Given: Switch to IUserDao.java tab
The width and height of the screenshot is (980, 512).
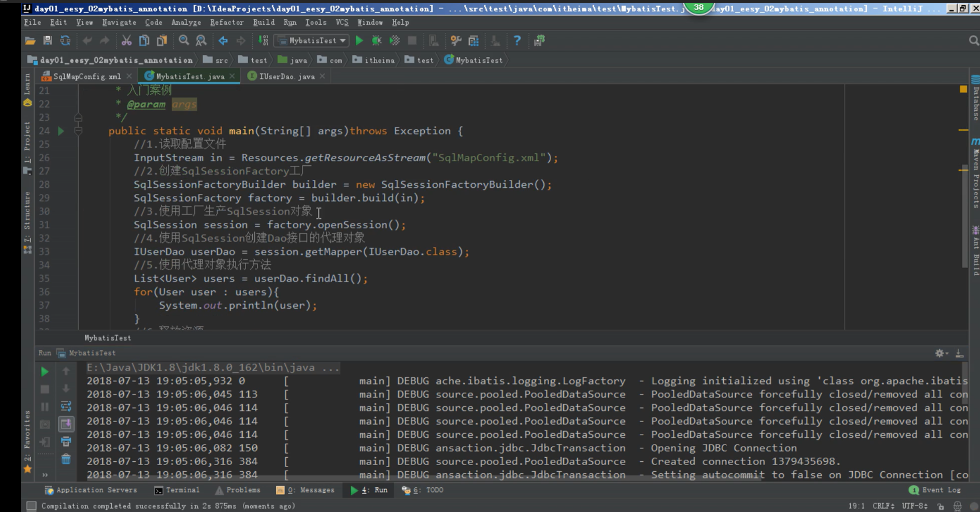Looking at the screenshot, I should tap(286, 76).
